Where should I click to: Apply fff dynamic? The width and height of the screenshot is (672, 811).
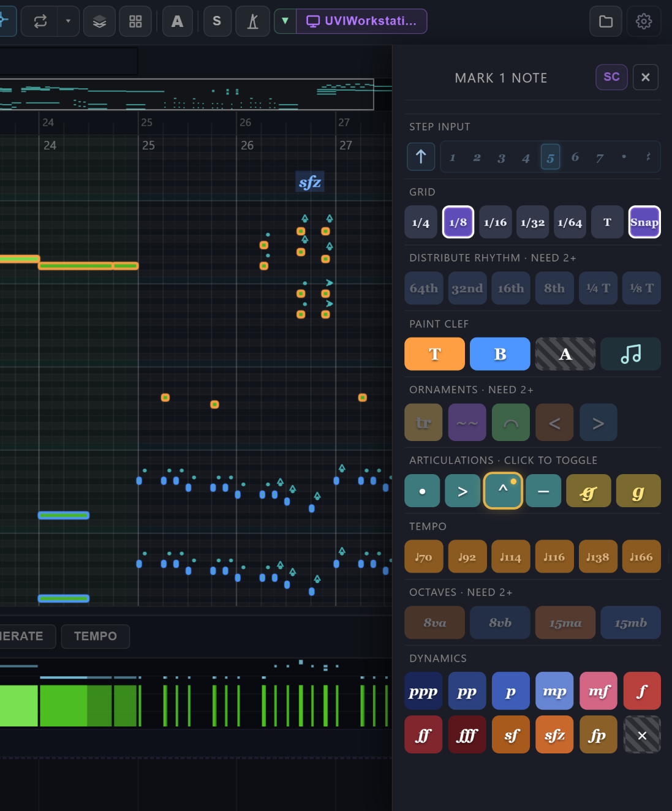pyautogui.click(x=467, y=734)
